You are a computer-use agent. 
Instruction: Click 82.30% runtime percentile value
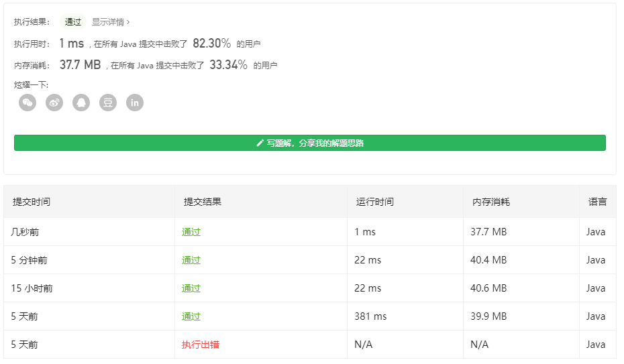212,44
